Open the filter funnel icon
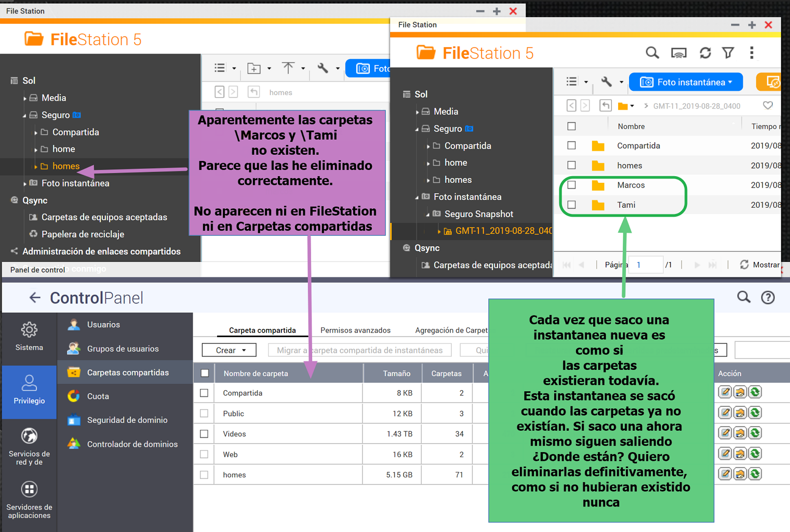Image resolution: width=790 pixels, height=532 pixels. click(x=728, y=52)
